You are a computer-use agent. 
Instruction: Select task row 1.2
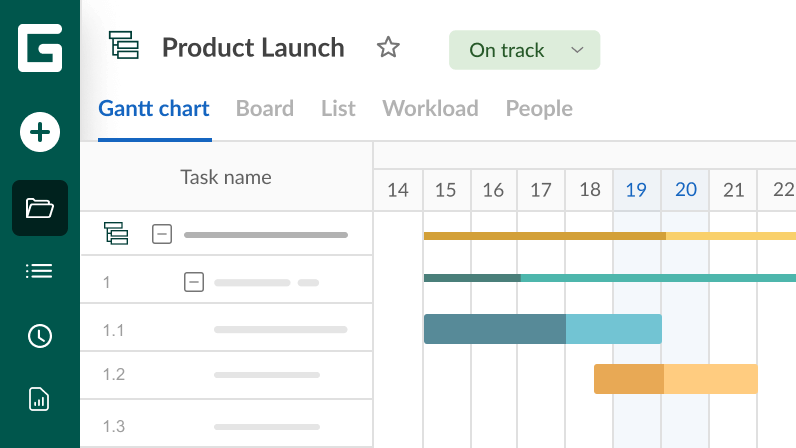226,375
